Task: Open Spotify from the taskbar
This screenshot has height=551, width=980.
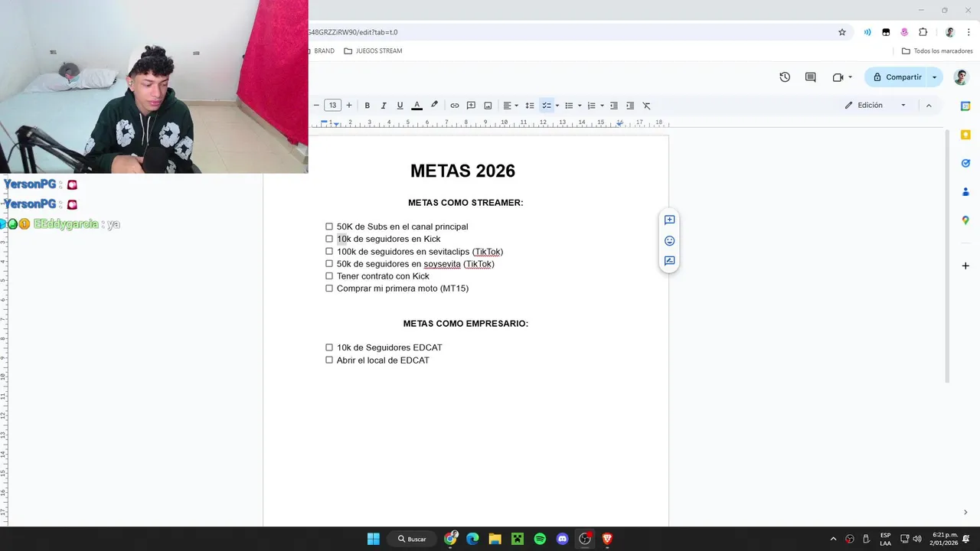Action: 540,539
